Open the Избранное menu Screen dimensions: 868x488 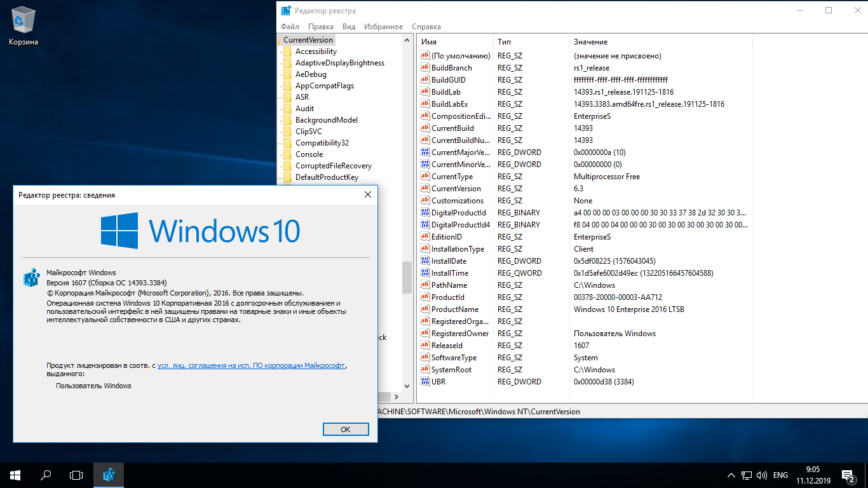tap(383, 27)
